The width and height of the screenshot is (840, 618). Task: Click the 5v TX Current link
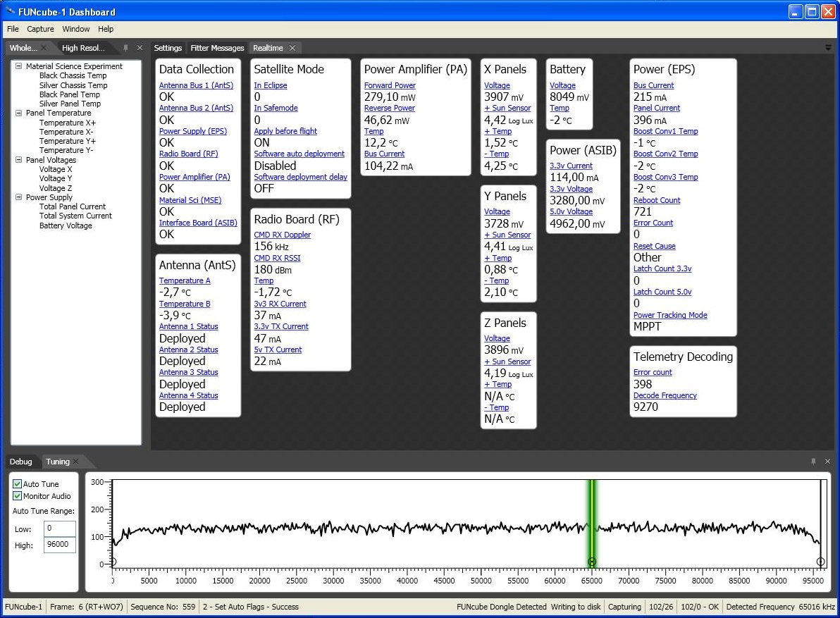[x=278, y=349]
